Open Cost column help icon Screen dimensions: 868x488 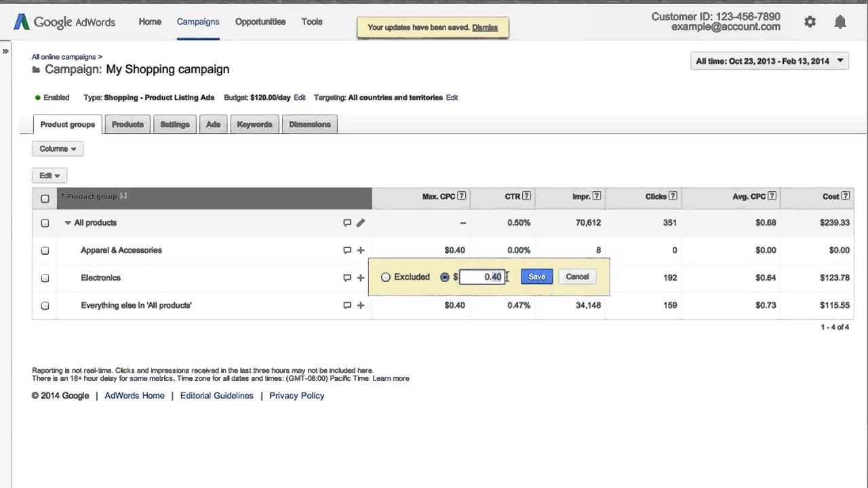pyautogui.click(x=846, y=197)
